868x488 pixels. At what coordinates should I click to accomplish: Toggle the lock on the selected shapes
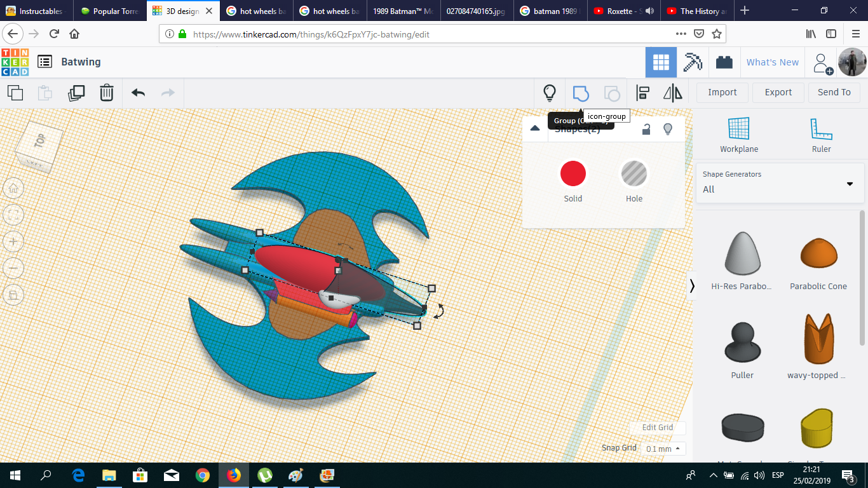646,129
